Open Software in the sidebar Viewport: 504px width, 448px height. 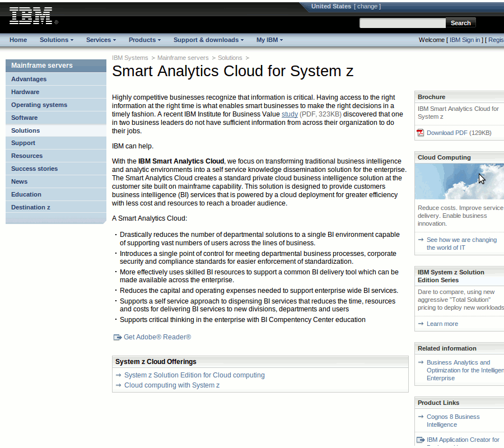(56, 118)
